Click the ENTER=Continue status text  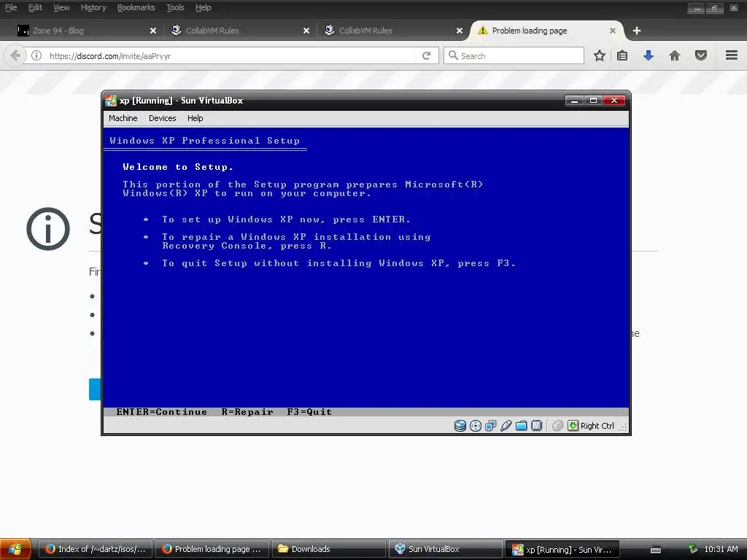pos(161,412)
